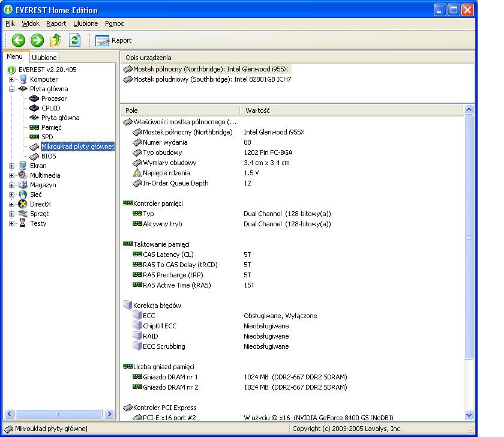Click the Korekcja błędów group icon
The image size is (504, 437).
[128, 305]
